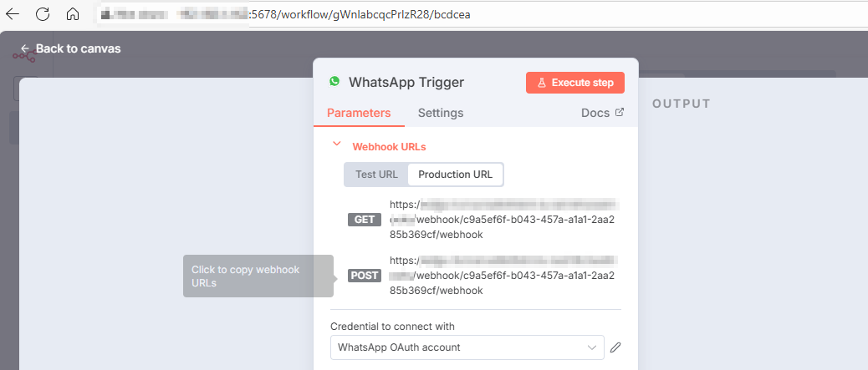Viewport: 868px width, 370px height.
Task: Copy the POST webhook URL
Action: (502, 276)
